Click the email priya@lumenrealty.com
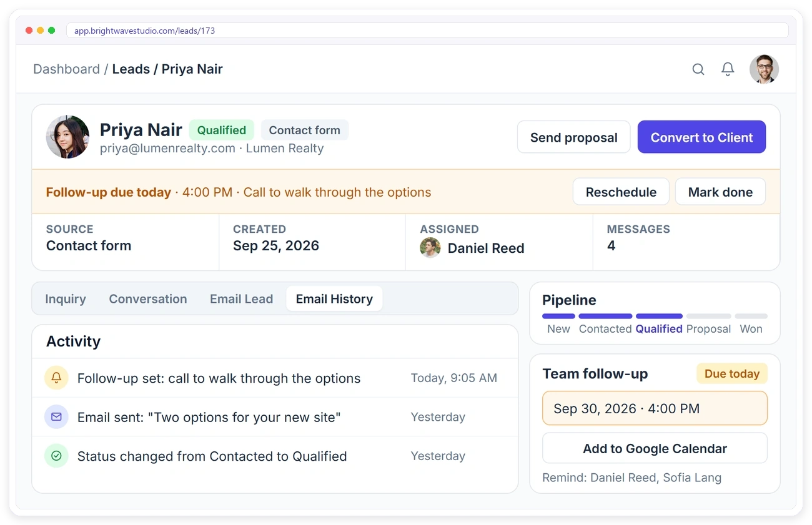The width and height of the screenshot is (812, 525). point(167,149)
